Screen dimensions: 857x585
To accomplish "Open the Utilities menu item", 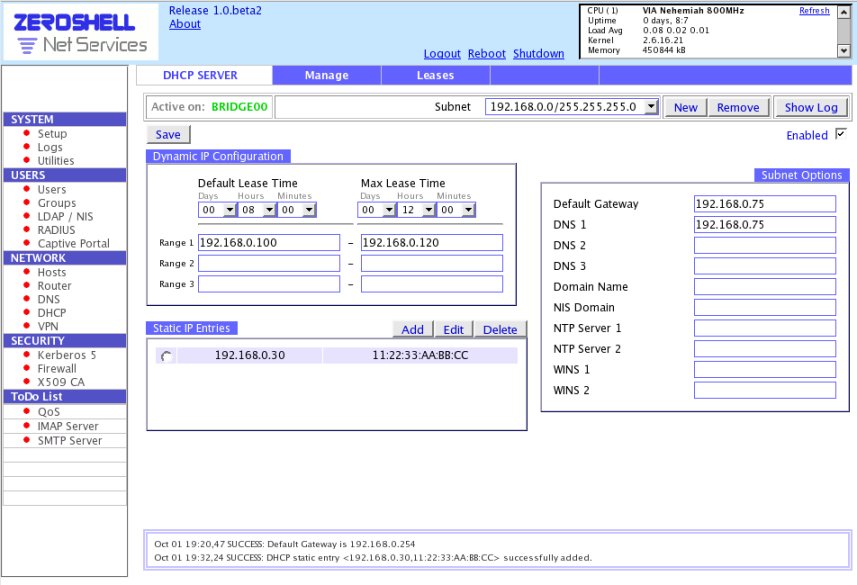I will (x=56, y=161).
